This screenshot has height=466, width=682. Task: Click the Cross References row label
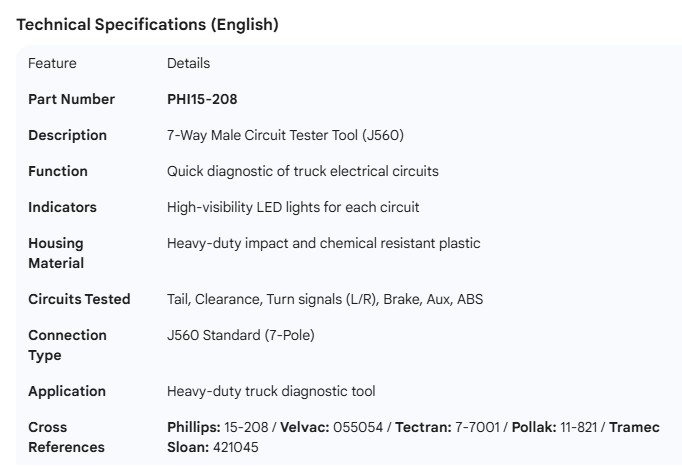point(66,437)
